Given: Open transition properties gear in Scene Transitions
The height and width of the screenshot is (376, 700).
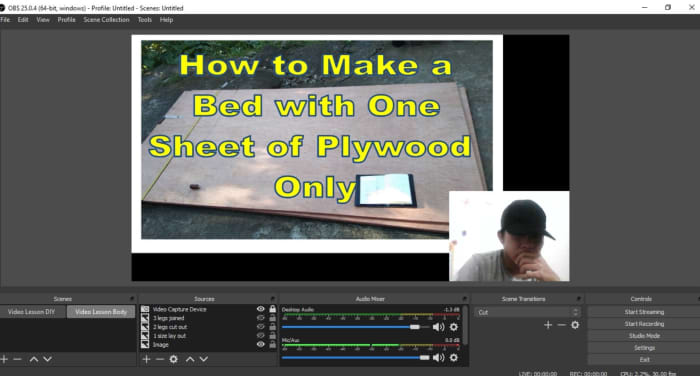Looking at the screenshot, I should click(x=575, y=325).
